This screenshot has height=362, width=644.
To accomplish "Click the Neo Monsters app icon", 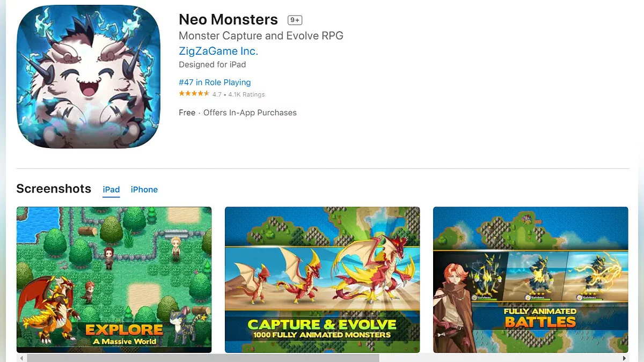I will pos(89,77).
